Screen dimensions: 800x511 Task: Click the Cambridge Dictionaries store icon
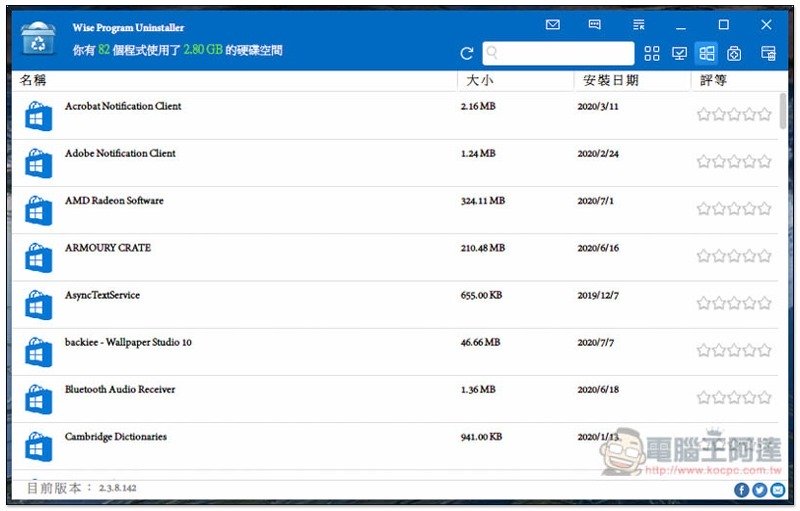click(38, 447)
